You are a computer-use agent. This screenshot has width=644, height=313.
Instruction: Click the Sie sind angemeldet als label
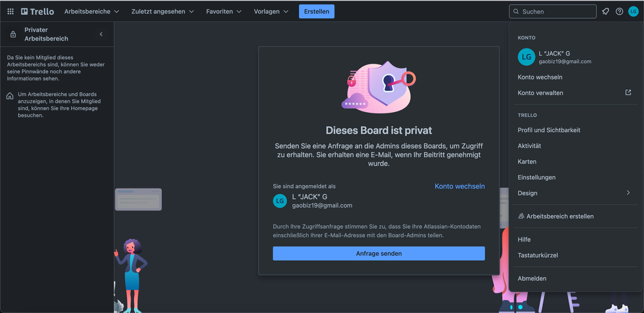(x=304, y=186)
